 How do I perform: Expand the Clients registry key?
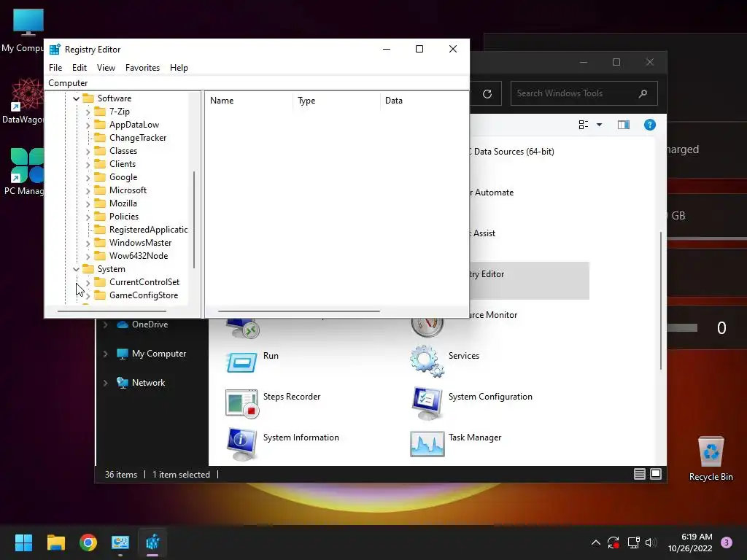(88, 164)
